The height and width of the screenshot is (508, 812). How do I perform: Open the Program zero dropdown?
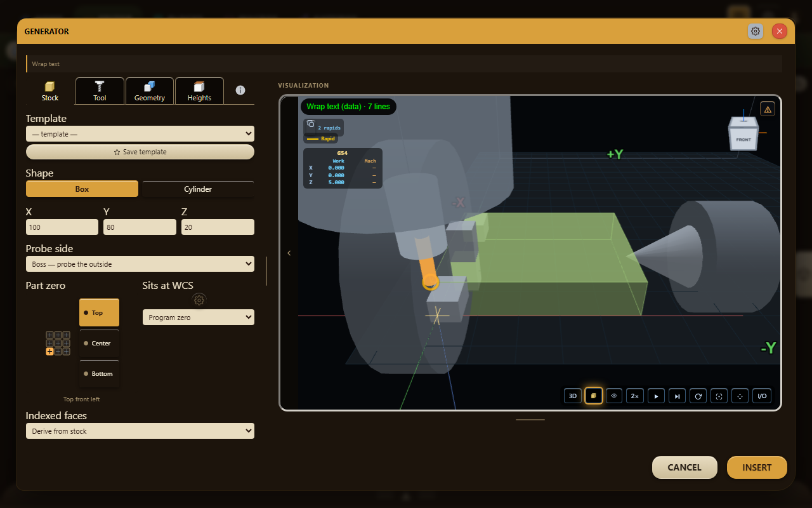[x=199, y=317]
